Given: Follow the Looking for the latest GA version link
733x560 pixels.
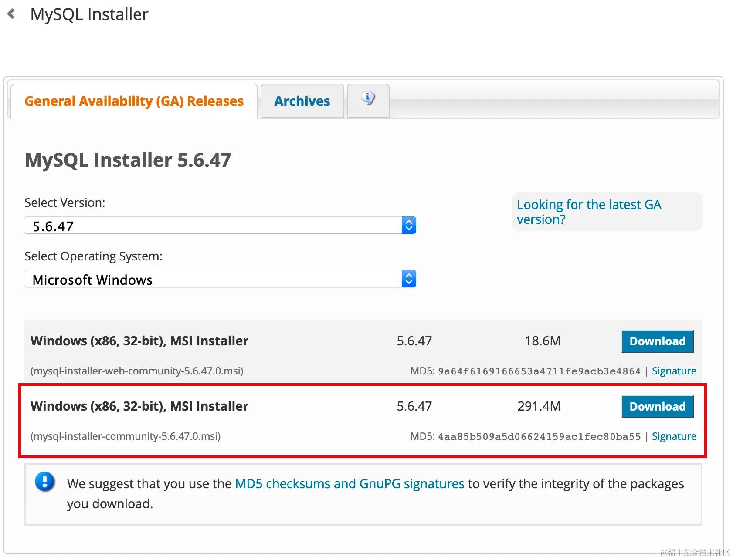Looking at the screenshot, I should (589, 212).
